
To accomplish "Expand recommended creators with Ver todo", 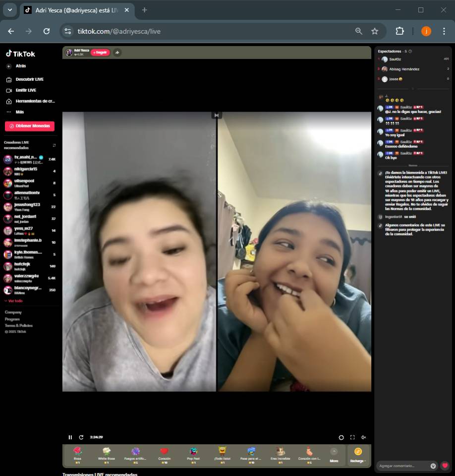I will click(x=14, y=301).
